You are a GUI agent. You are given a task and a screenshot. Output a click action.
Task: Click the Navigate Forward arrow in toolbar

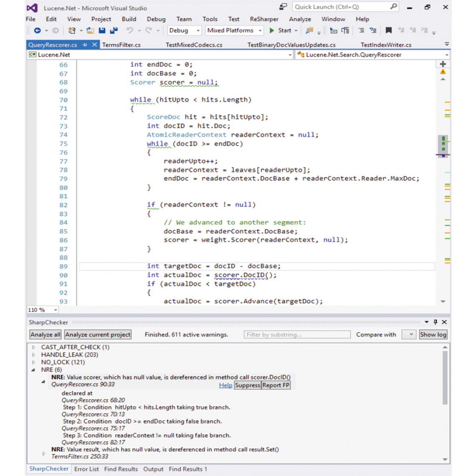tap(56, 30)
